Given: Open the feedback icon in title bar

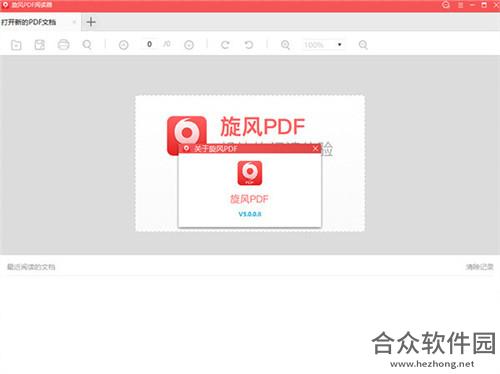Looking at the screenshot, I should [446, 5].
